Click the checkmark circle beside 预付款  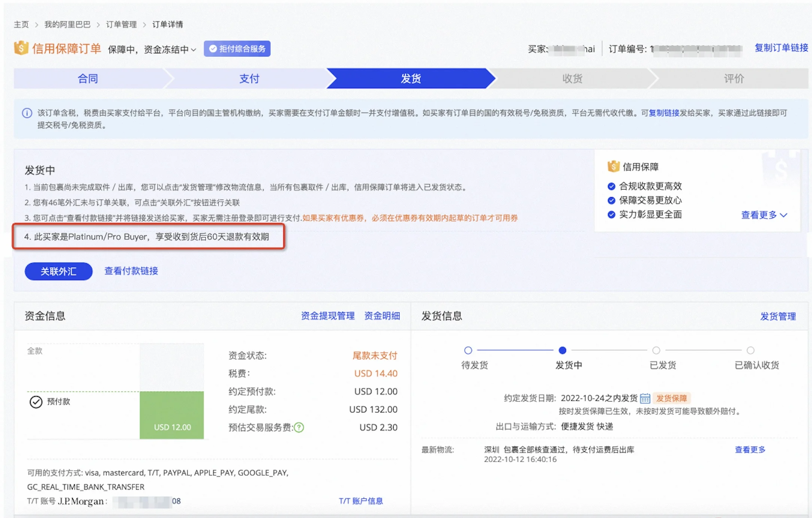click(36, 402)
